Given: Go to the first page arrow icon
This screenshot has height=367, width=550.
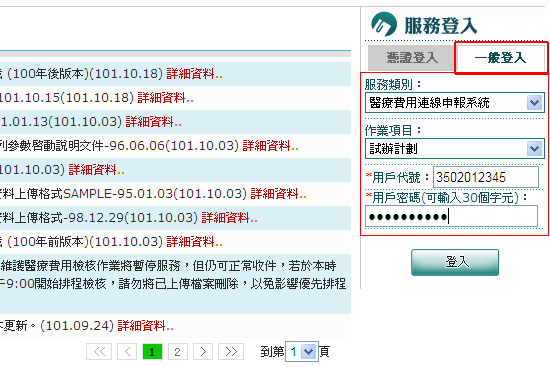Looking at the screenshot, I should tap(99, 352).
